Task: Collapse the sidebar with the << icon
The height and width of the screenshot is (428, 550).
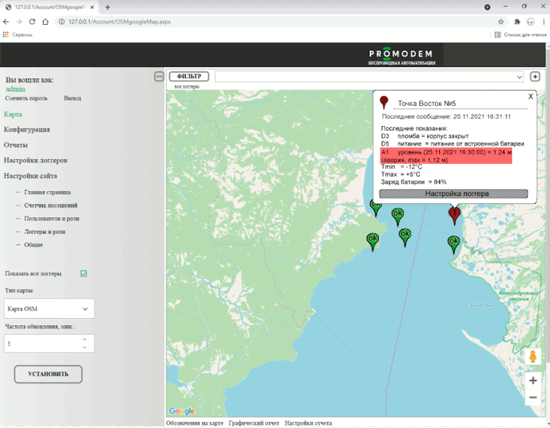Action: 159,76
